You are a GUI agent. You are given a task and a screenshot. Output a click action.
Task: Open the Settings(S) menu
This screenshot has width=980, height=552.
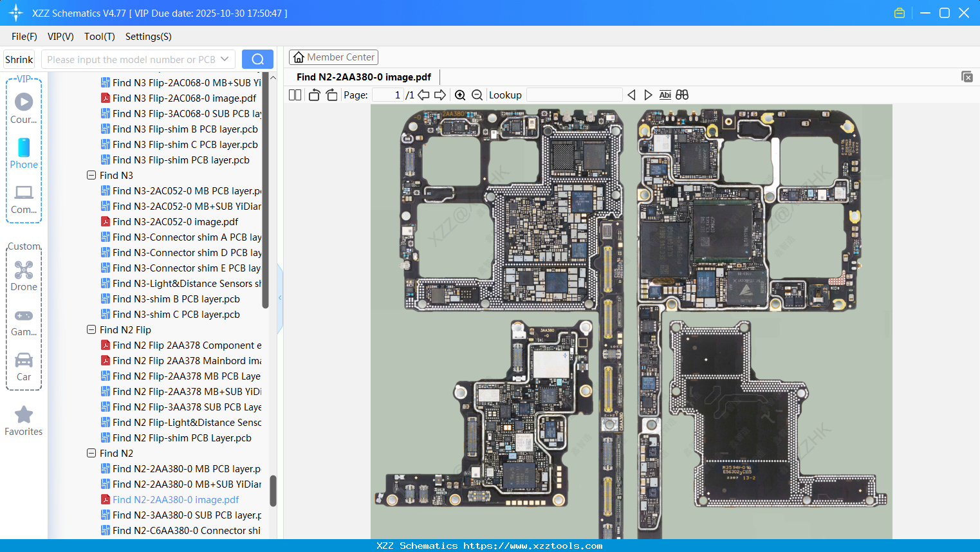coord(148,37)
